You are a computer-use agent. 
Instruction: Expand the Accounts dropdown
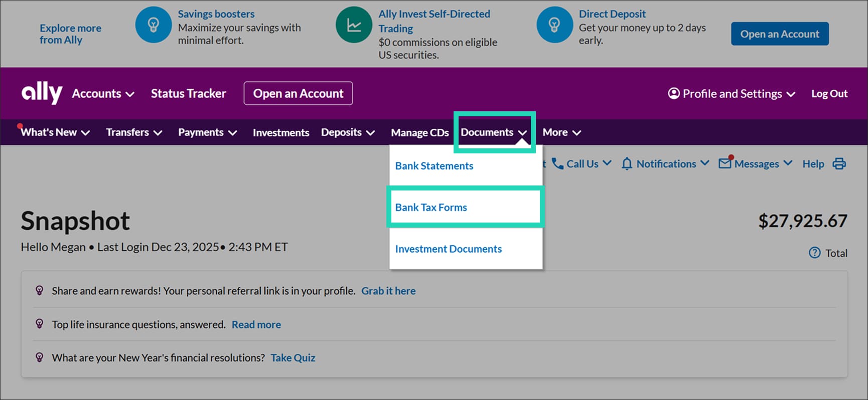[103, 94]
